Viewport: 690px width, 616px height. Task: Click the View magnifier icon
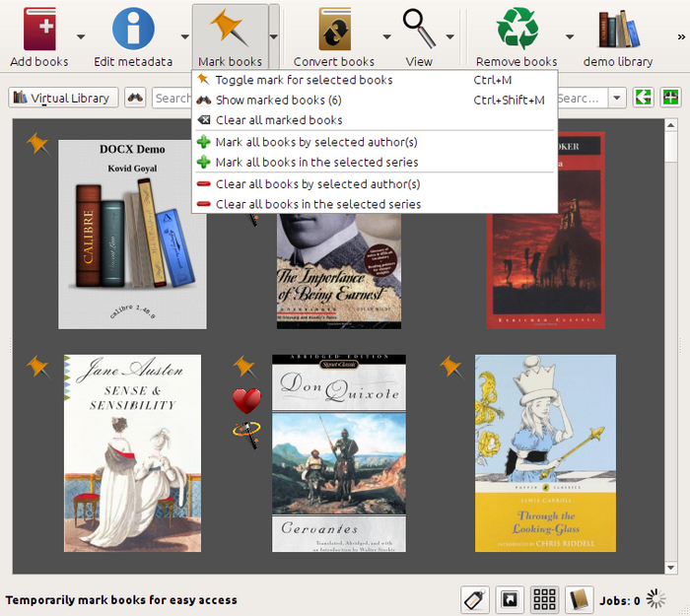(x=419, y=29)
